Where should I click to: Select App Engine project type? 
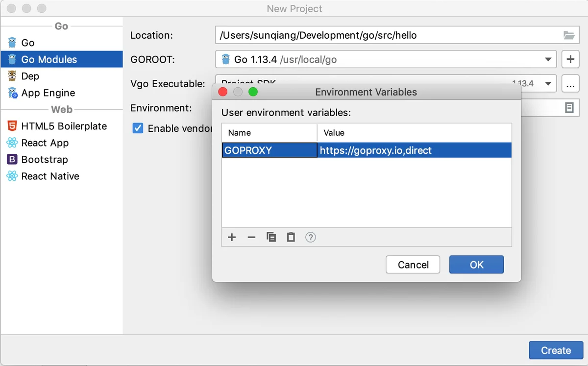click(61, 93)
